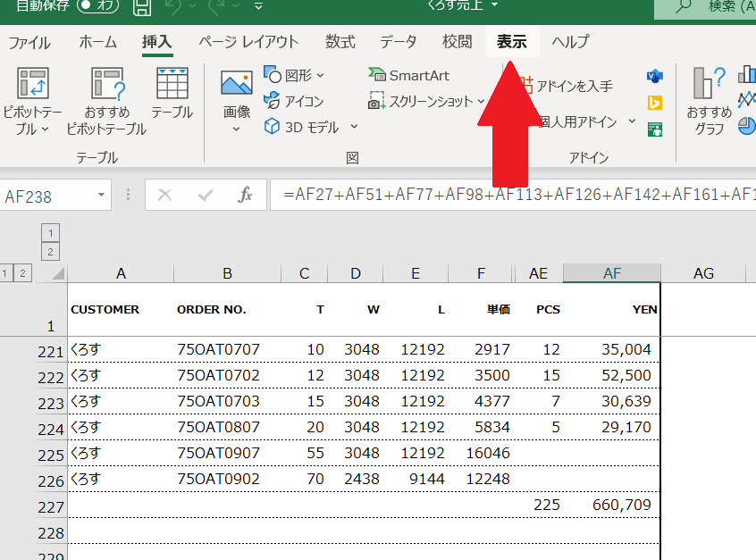Image resolution: width=756 pixels, height=560 pixels.
Task: Open the 図形 shapes menu
Action: tap(294, 75)
